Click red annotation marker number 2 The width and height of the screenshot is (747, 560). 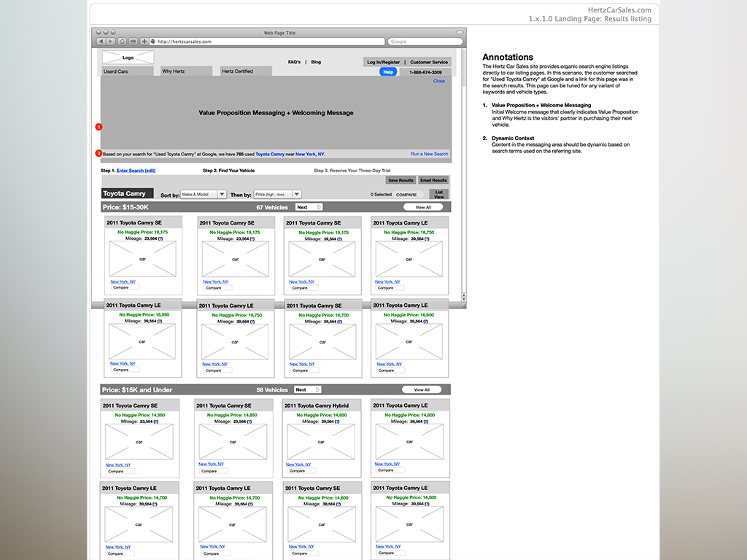98,154
